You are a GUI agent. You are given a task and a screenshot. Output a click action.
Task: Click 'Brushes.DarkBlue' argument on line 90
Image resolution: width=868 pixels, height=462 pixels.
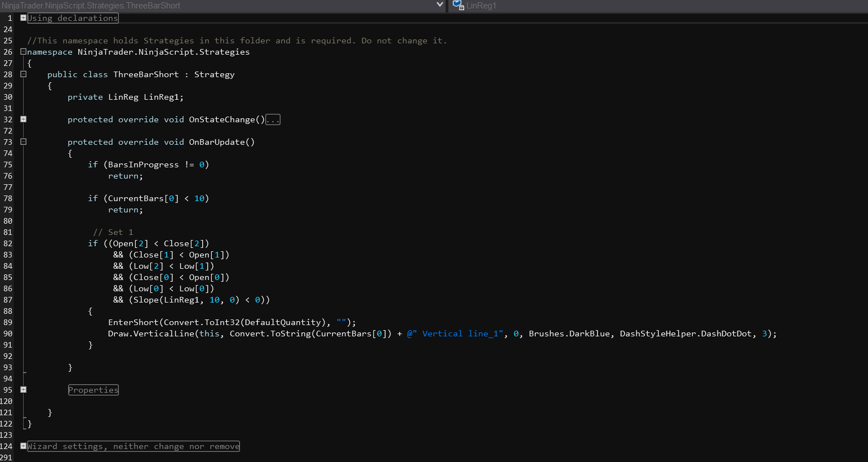click(x=569, y=334)
